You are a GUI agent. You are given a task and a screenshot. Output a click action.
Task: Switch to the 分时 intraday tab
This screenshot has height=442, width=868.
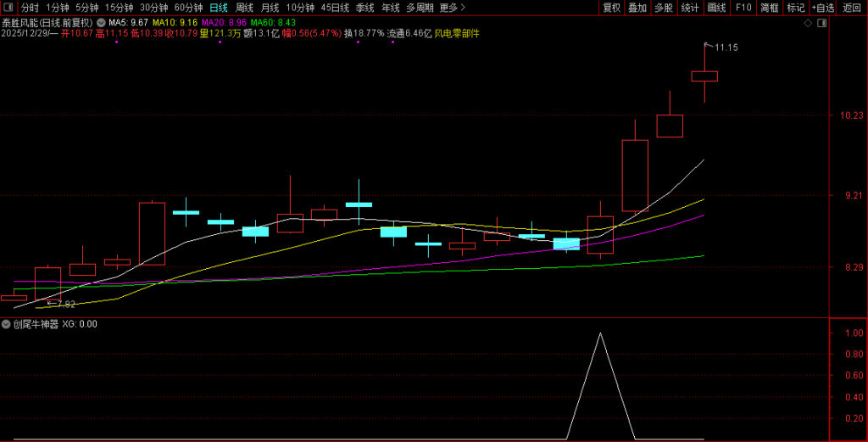(30, 8)
